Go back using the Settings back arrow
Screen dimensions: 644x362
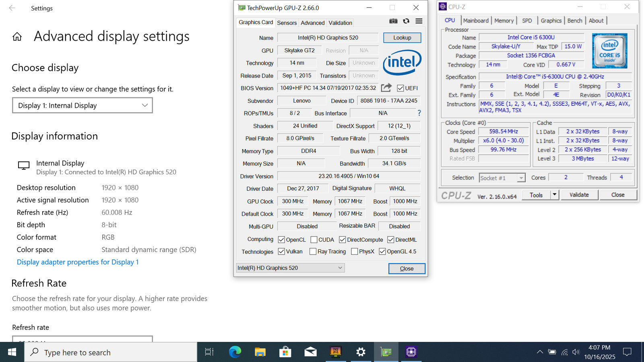tap(12, 8)
